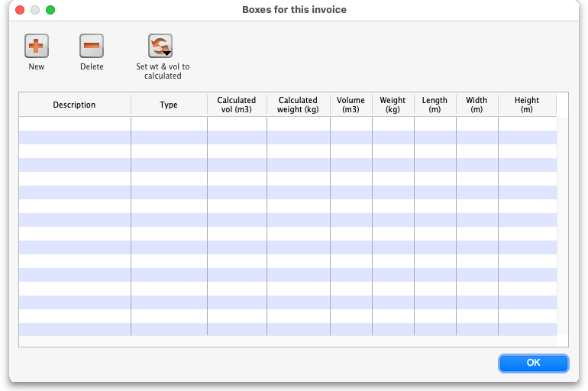Viewport: 588px width, 391px height.
Task: Click the New box plus icon
Action: pyautogui.click(x=36, y=47)
